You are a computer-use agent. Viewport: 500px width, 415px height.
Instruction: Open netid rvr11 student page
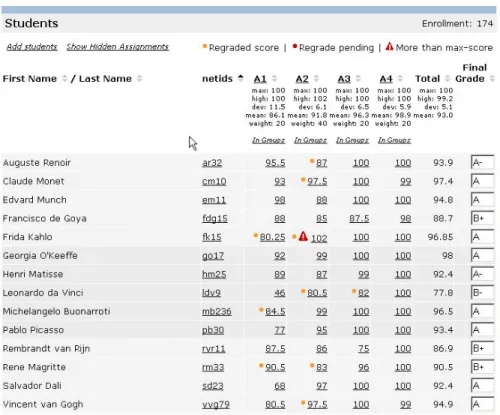214,349
